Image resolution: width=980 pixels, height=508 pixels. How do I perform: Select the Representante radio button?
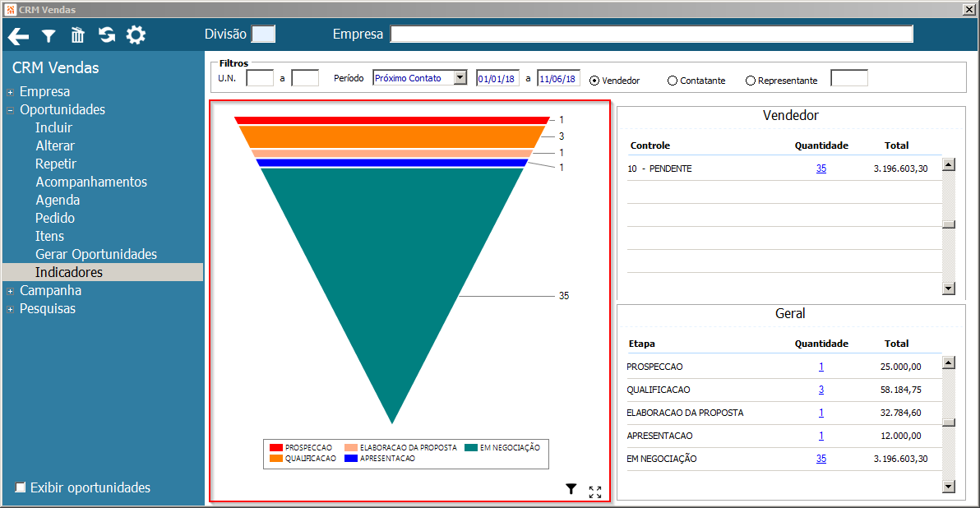(x=751, y=81)
